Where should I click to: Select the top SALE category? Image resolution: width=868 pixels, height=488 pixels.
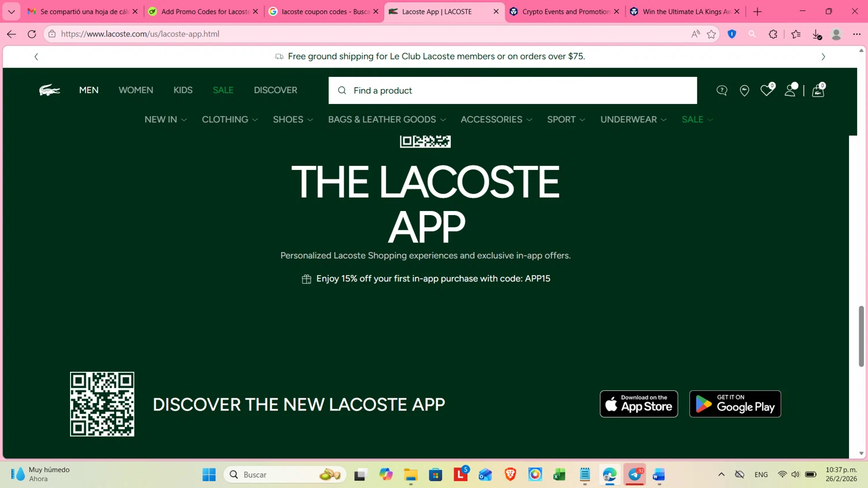click(x=223, y=90)
